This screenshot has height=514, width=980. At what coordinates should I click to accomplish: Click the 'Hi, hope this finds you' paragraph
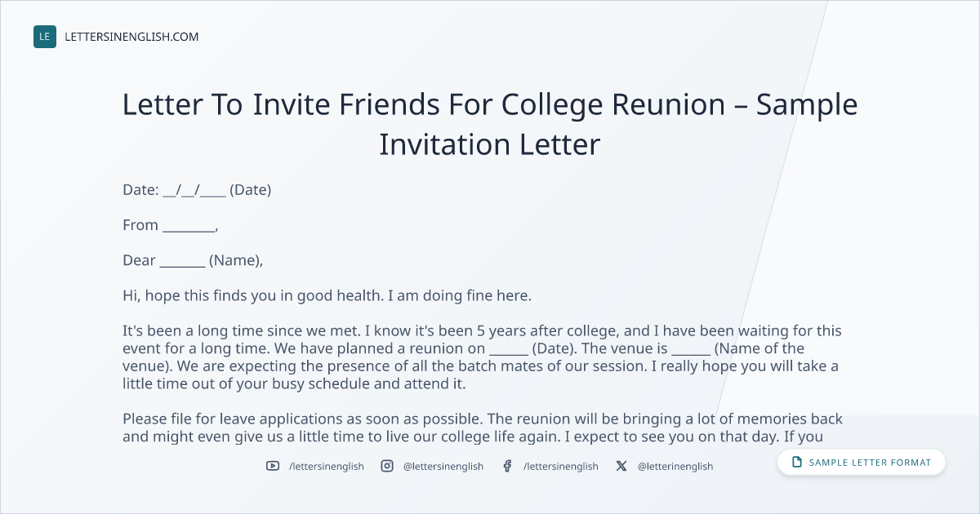click(327, 295)
